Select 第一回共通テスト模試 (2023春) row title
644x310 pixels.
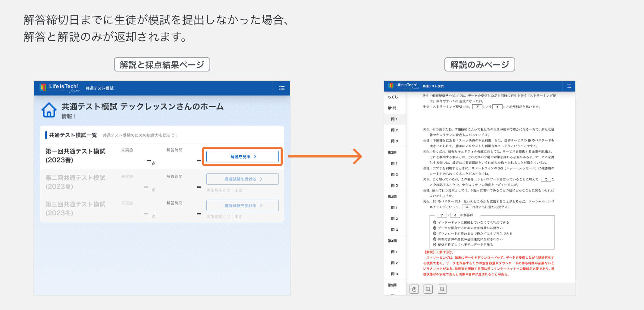[x=75, y=156]
